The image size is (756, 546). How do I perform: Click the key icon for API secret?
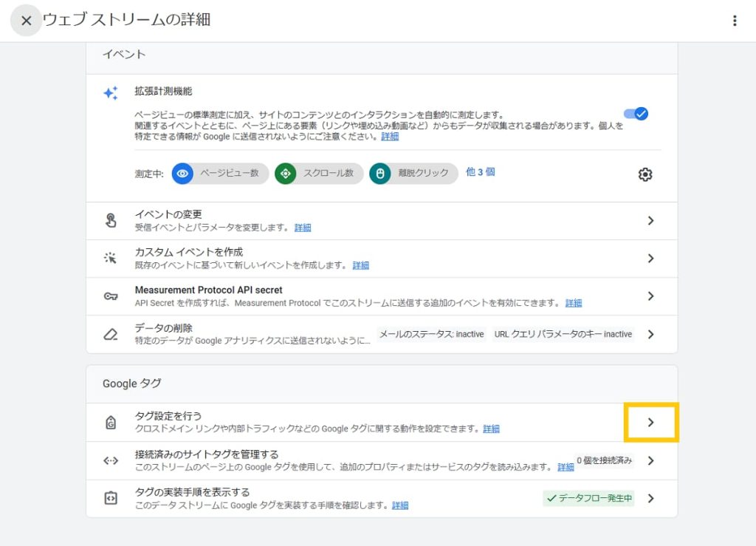click(x=110, y=296)
